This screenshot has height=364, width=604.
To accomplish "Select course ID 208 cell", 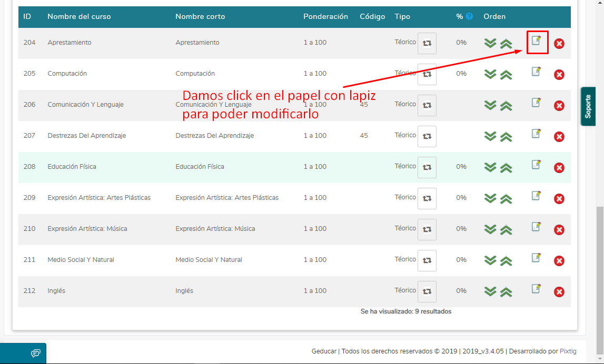I will click(x=29, y=167).
